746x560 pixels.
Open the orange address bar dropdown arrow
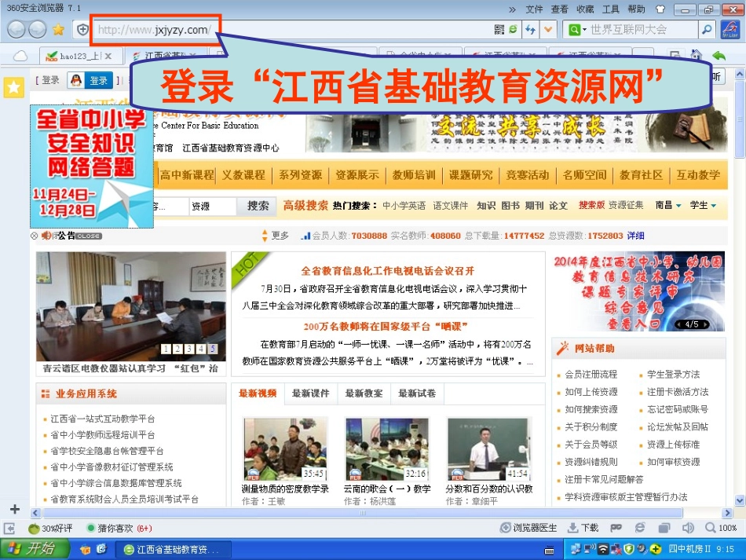pos(548,30)
